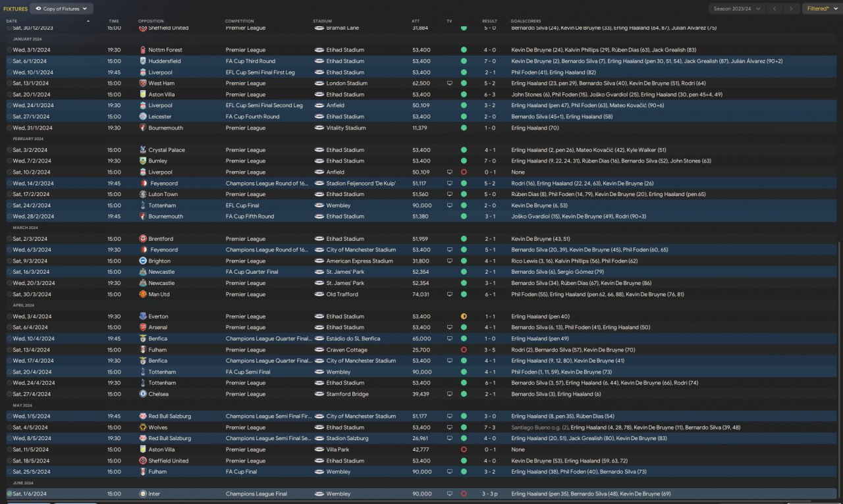The image size is (843, 504).
Task: Click the goalscorers text starting with Santiago Bueno o.g.
Action: tap(626, 427)
